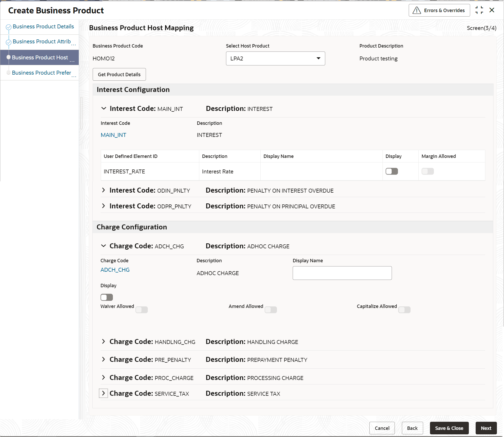Open the Select Host Product dropdown
Image resolution: width=504 pixels, height=437 pixels.
pyautogui.click(x=275, y=59)
